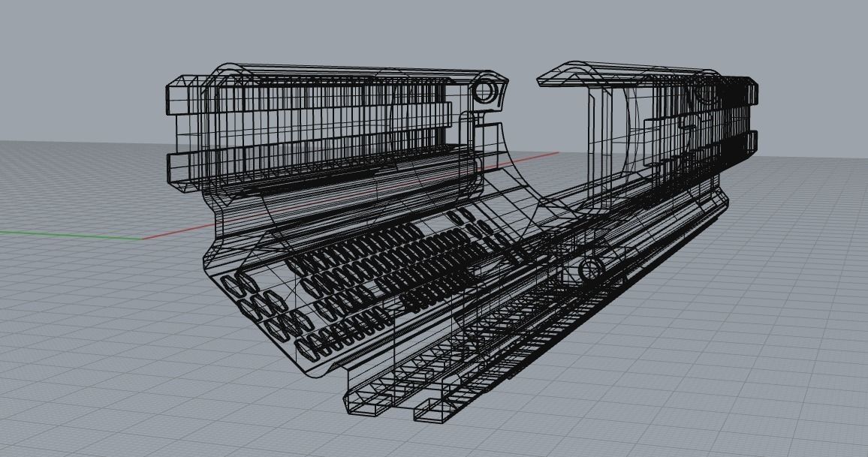Image resolution: width=868 pixels, height=457 pixels.
Task: Click the circular bolt hole on left section
Action: pyautogui.click(x=485, y=91)
